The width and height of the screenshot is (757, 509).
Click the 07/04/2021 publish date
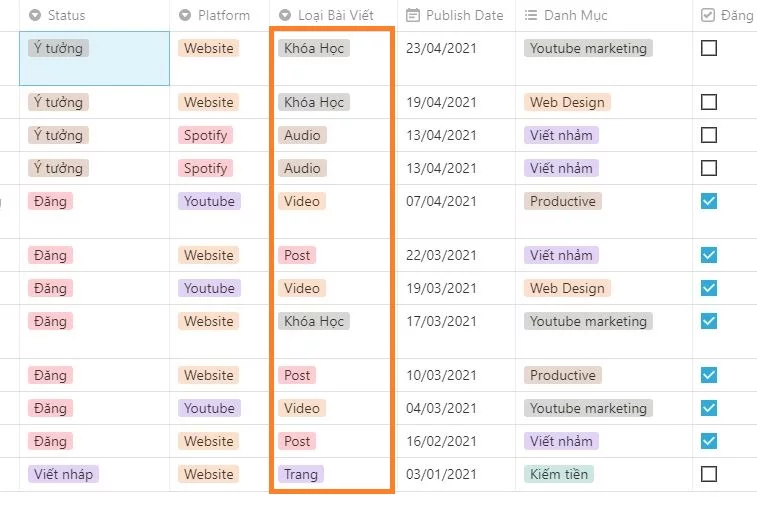[x=441, y=201]
